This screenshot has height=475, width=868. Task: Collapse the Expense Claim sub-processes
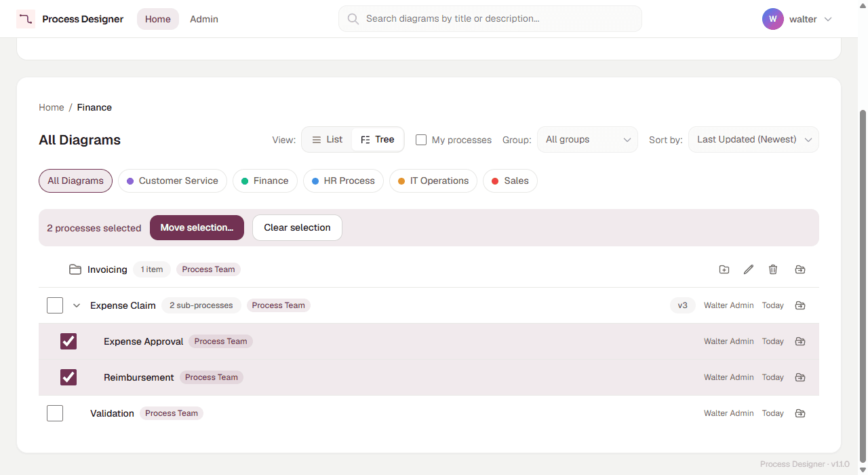77,305
